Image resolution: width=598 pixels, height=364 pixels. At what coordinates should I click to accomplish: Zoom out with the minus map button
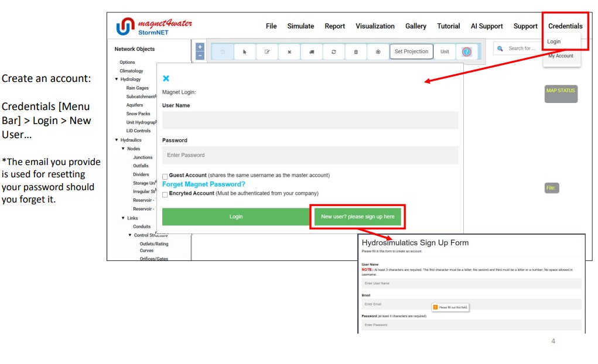point(200,56)
